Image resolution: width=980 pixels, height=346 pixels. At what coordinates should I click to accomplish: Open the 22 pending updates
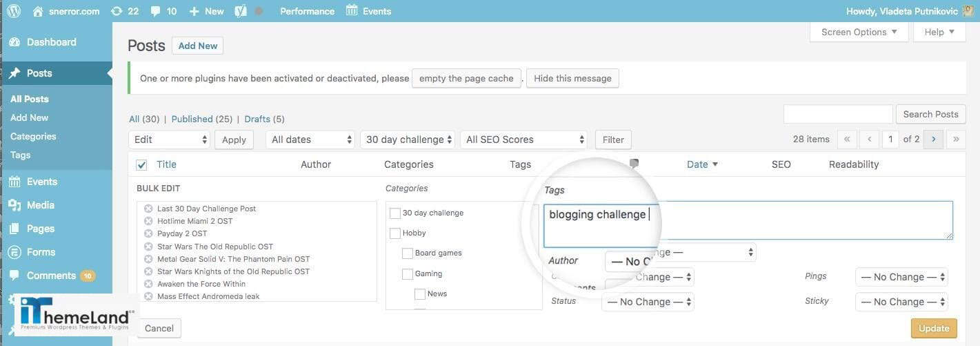tap(125, 11)
